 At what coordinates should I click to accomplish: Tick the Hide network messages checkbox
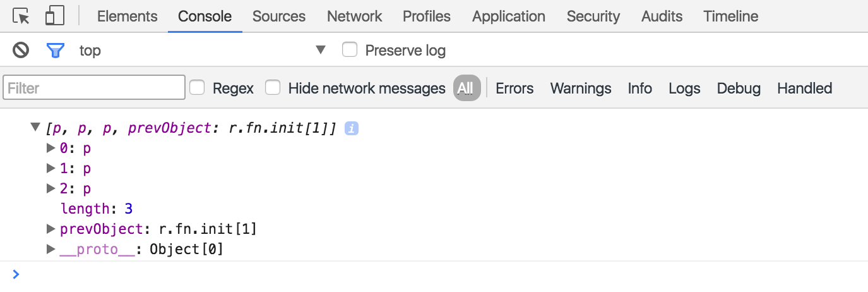(273, 88)
